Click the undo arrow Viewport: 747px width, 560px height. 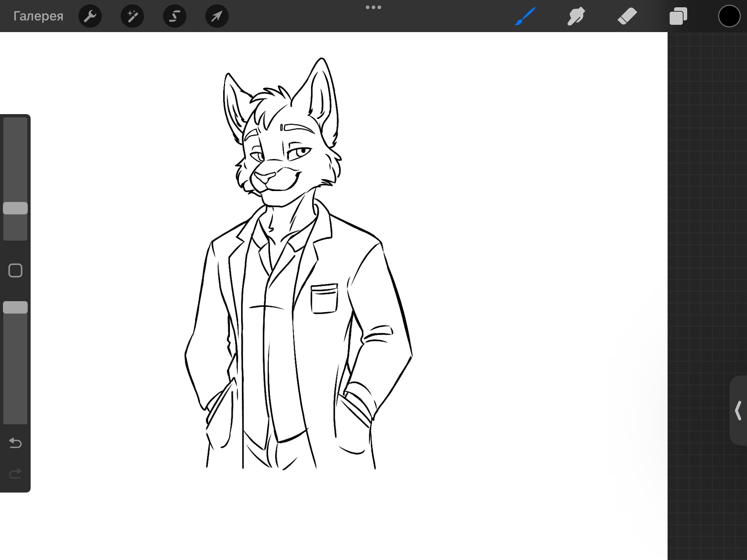15,443
